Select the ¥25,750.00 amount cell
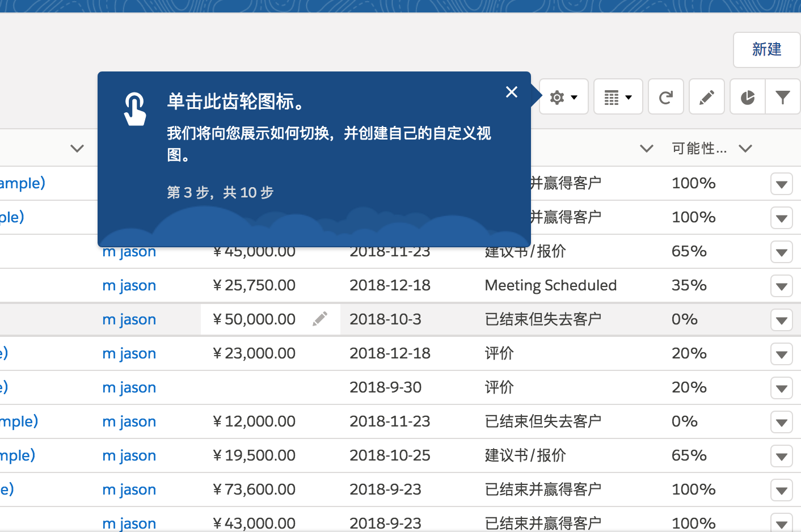This screenshot has width=801, height=532. tap(254, 285)
